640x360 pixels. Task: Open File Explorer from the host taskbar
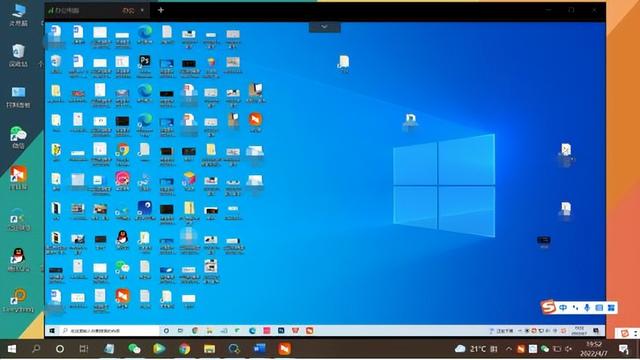pyautogui.click(x=209, y=349)
